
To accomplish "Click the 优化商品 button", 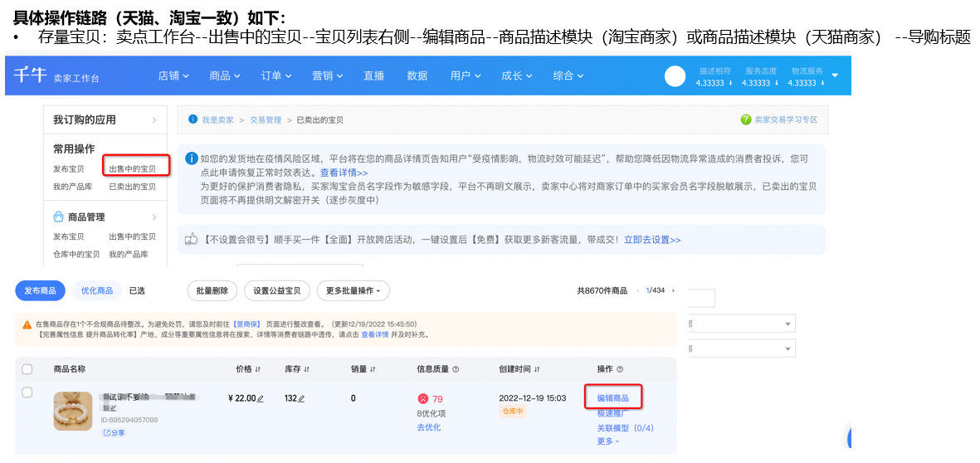I will [97, 290].
